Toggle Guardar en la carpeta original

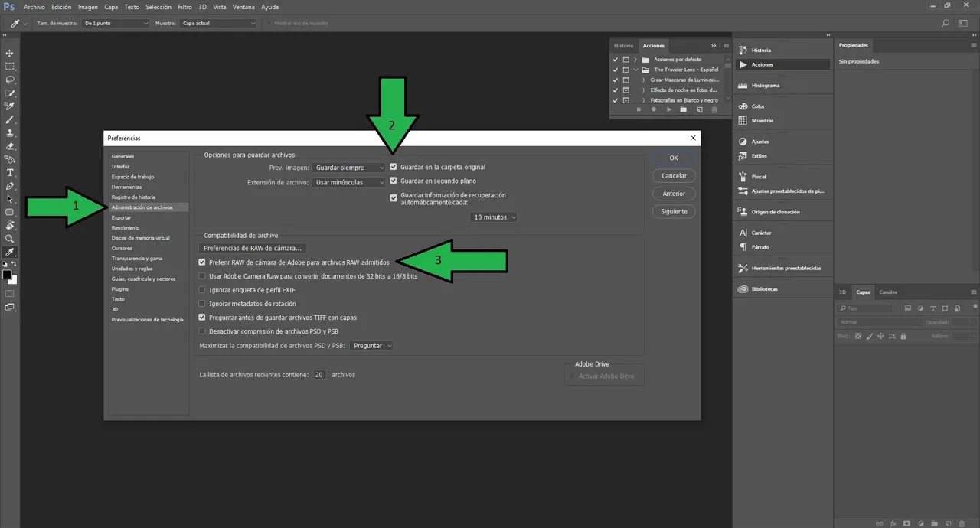point(394,167)
